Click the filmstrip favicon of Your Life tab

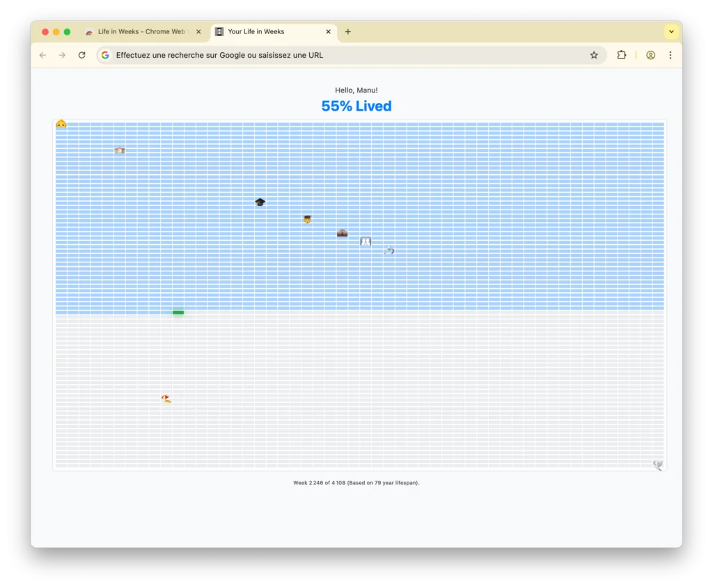point(219,31)
